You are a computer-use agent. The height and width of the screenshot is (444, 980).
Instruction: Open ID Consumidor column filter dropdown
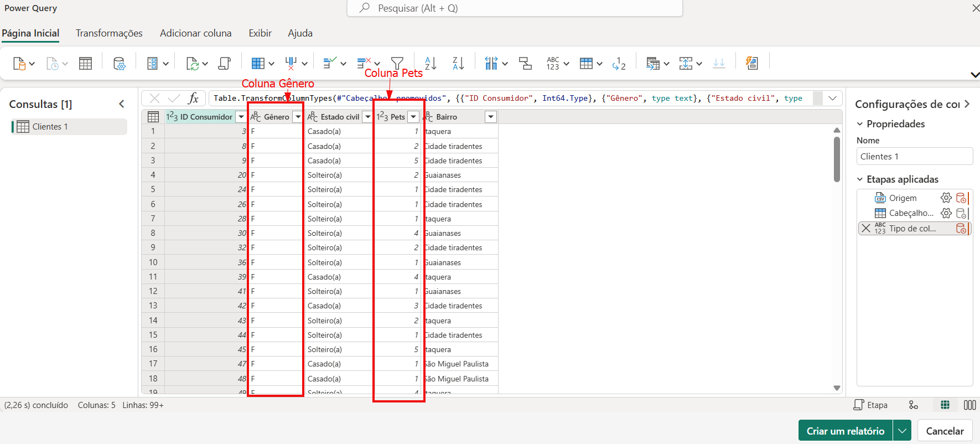(241, 117)
